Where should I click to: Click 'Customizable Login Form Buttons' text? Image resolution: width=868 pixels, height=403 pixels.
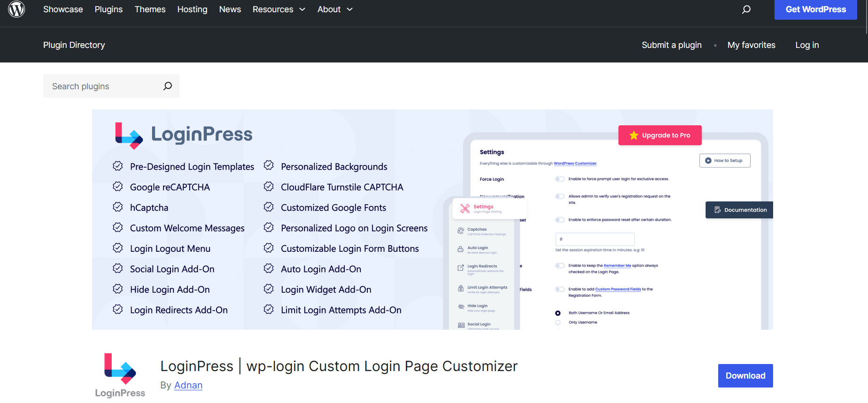coord(350,249)
